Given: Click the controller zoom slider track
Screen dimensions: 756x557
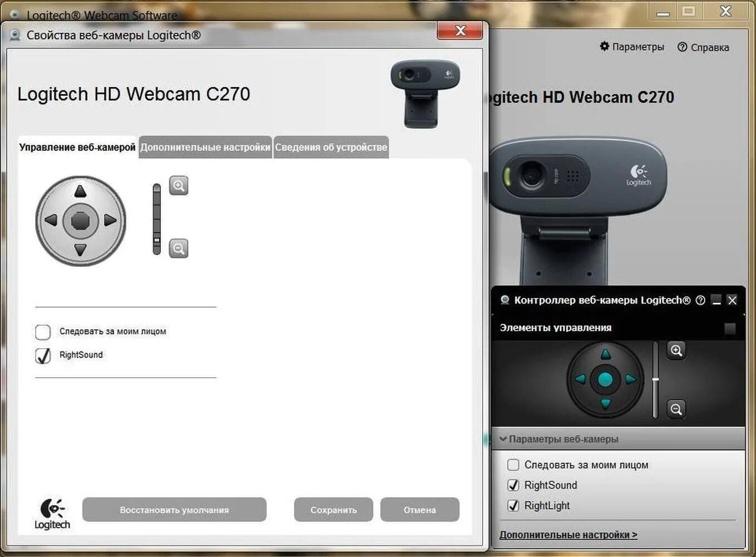Looking at the screenshot, I should tap(656, 380).
